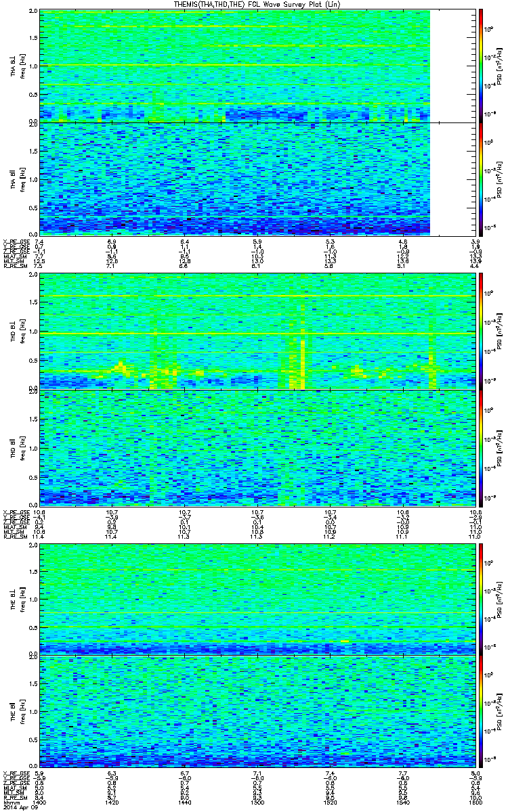Viewport: 508px width, 812px height.
Task: Click the color bar beside THA BII panel
Action: coord(481,178)
